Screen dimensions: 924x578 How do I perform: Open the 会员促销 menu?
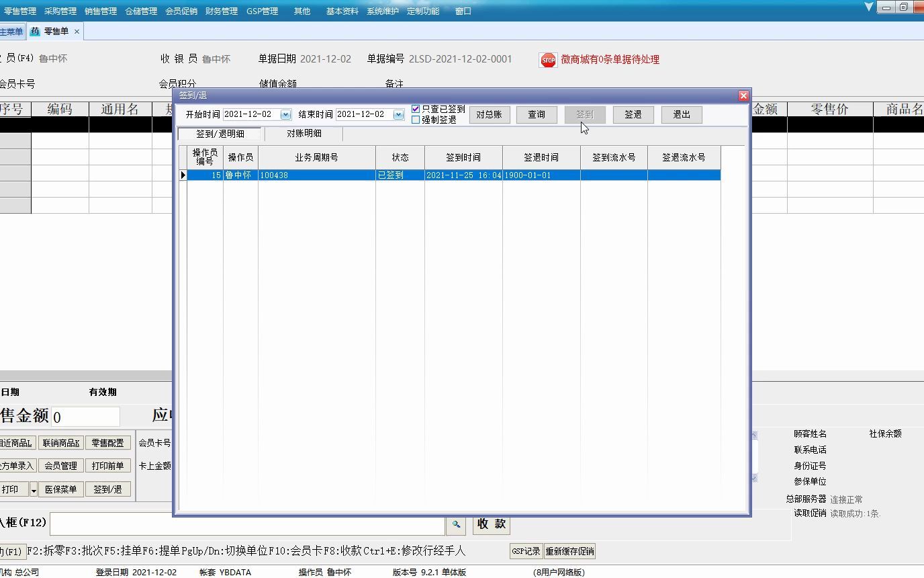point(181,11)
